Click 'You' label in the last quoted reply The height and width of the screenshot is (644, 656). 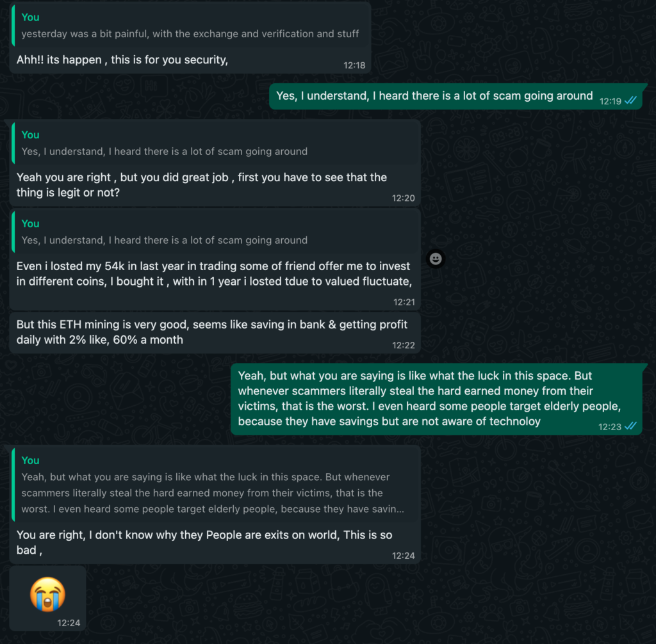31,460
